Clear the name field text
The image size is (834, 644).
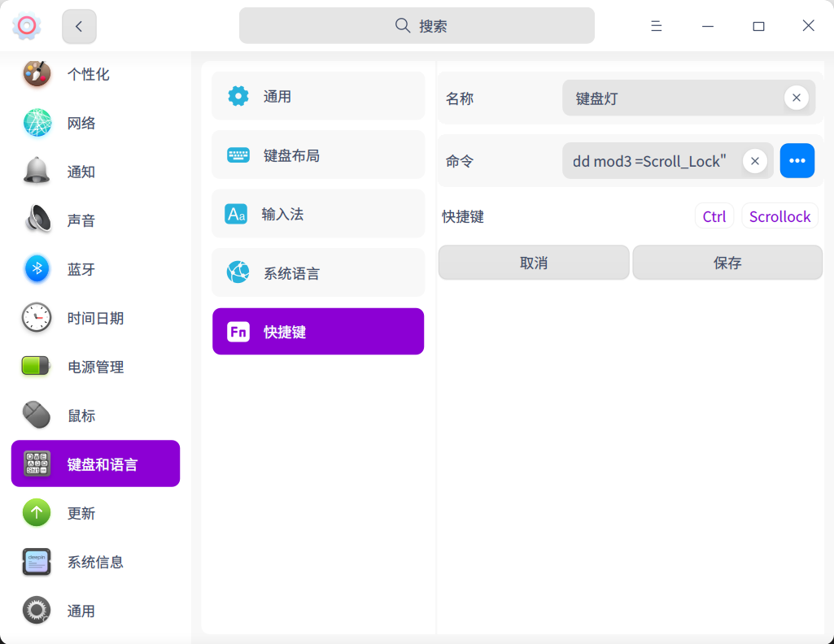(x=796, y=98)
